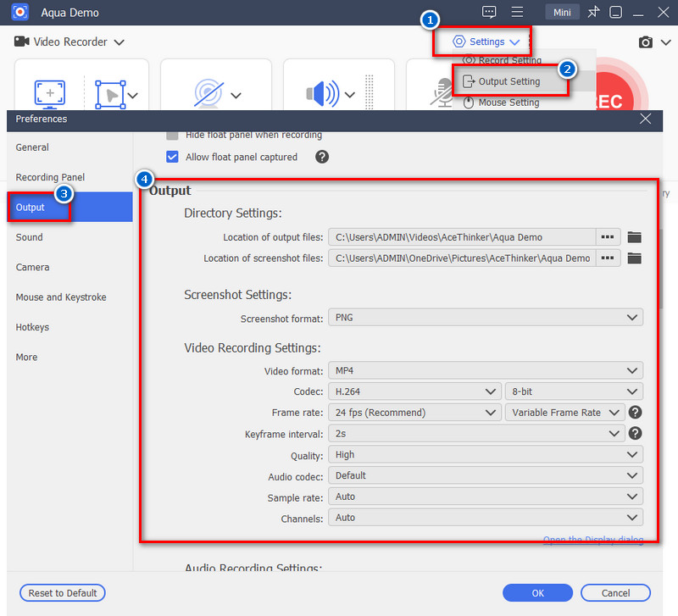Open the Quality dropdown

[485, 455]
